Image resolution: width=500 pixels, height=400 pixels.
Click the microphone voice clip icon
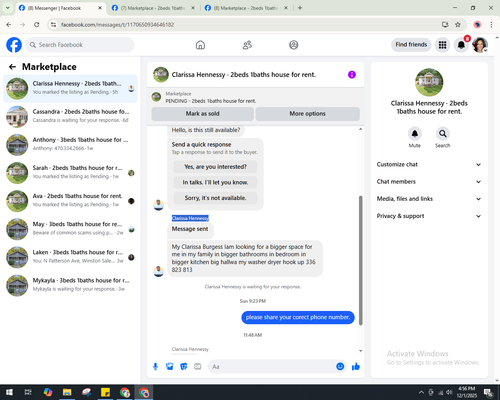(155, 367)
